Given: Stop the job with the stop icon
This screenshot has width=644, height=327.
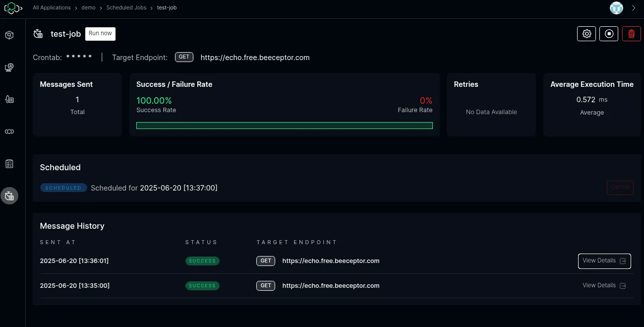Looking at the screenshot, I should tap(609, 34).
